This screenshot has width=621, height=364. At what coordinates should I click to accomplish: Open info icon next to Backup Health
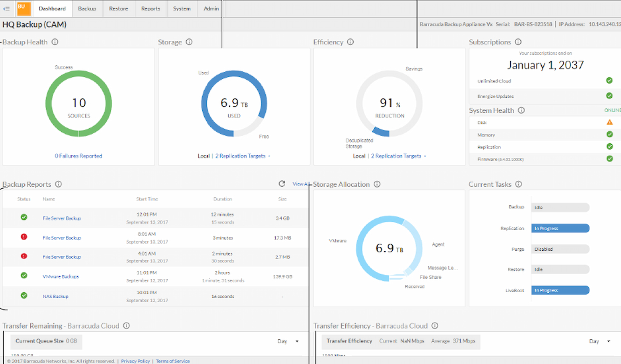[55, 42]
